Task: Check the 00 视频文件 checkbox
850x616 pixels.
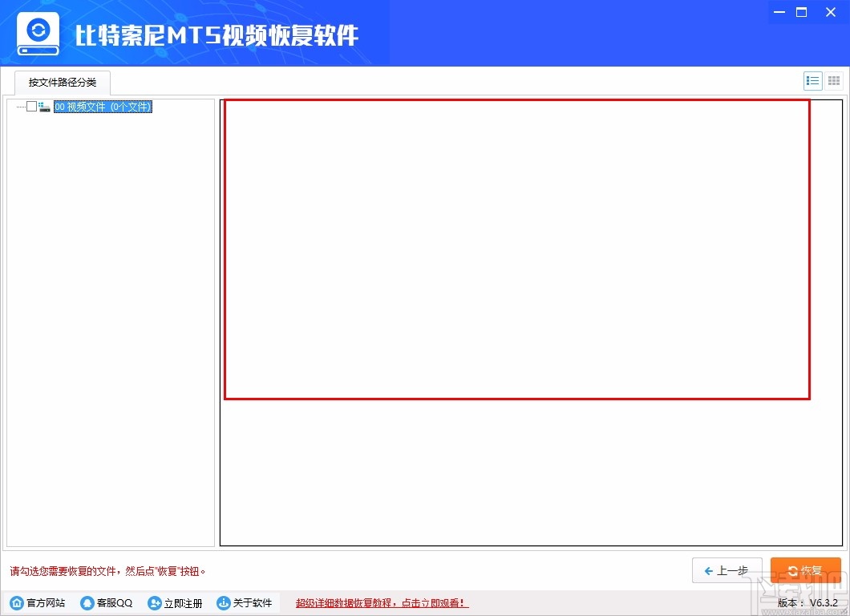Action: coord(32,106)
